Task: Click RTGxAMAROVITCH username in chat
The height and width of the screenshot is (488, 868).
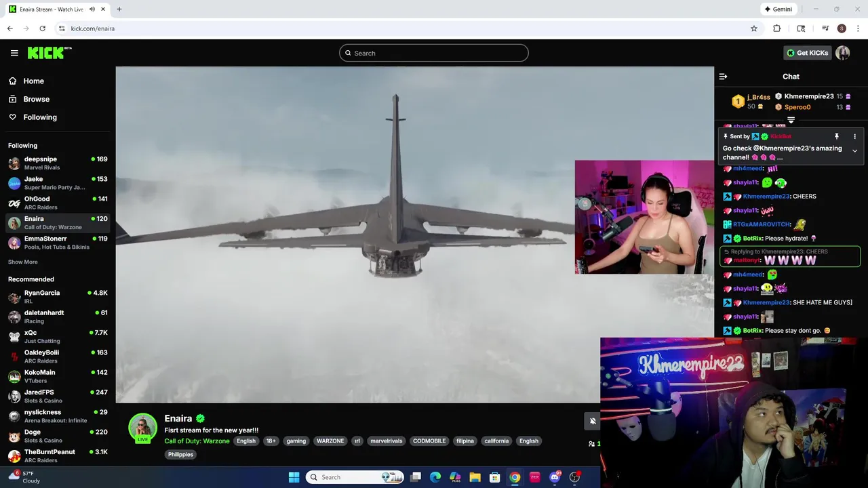Action: [762, 224]
